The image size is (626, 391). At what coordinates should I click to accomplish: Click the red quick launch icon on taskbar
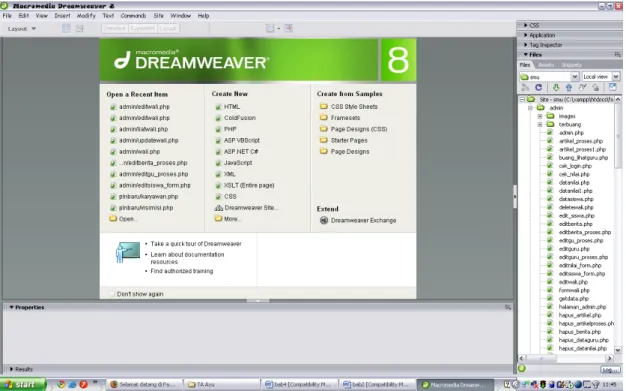[x=83, y=384]
